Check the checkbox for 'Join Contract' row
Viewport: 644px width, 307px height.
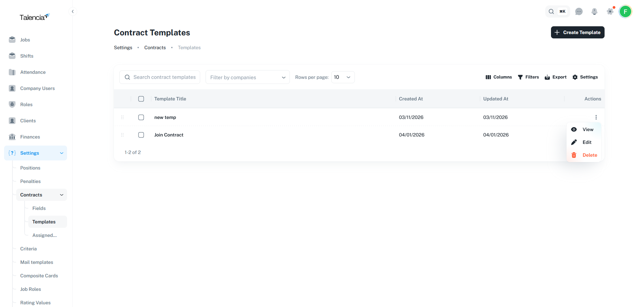[141, 134]
